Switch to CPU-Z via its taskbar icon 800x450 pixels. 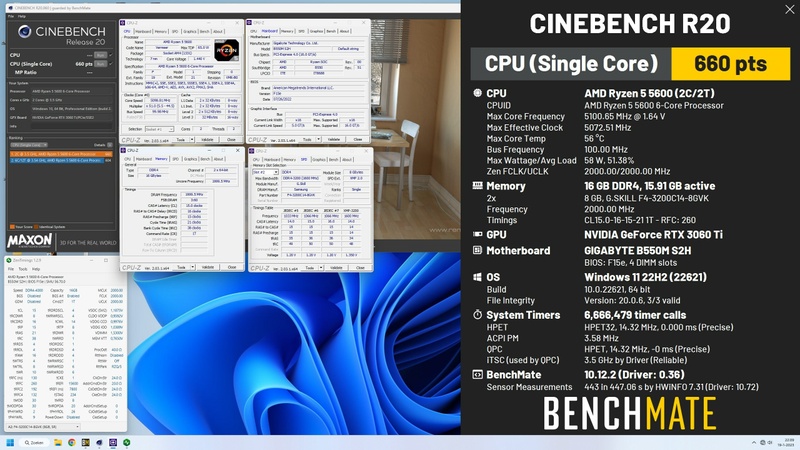tap(113, 442)
